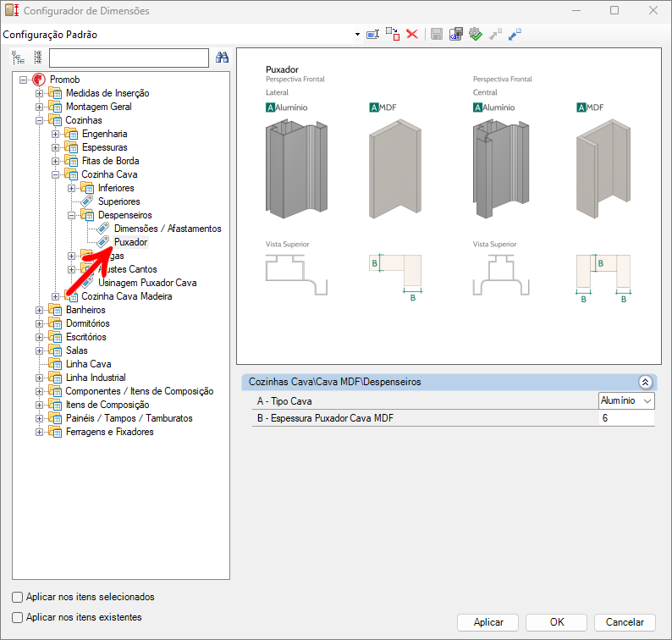
Task: Click the rename configuration icon
Action: (372, 35)
